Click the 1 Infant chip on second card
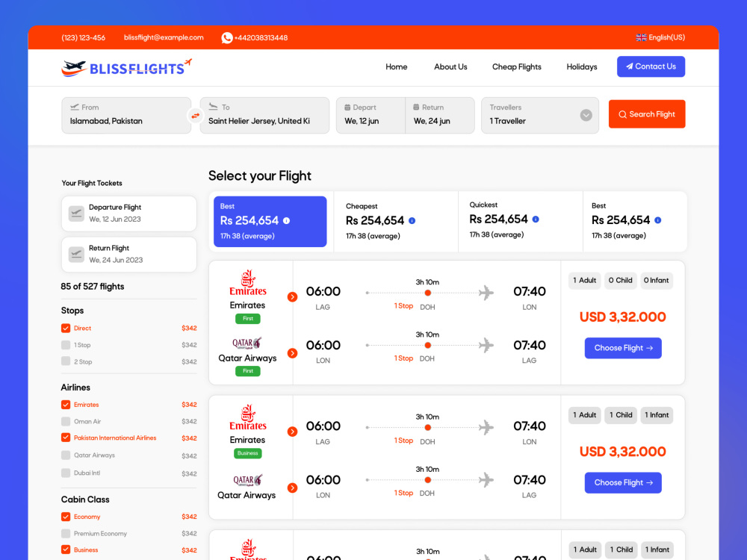Screen dimensions: 747x560 click(x=657, y=415)
